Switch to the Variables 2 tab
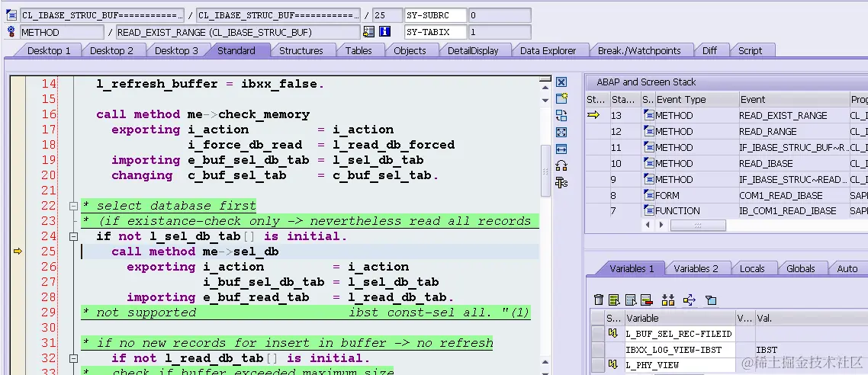 click(x=696, y=268)
